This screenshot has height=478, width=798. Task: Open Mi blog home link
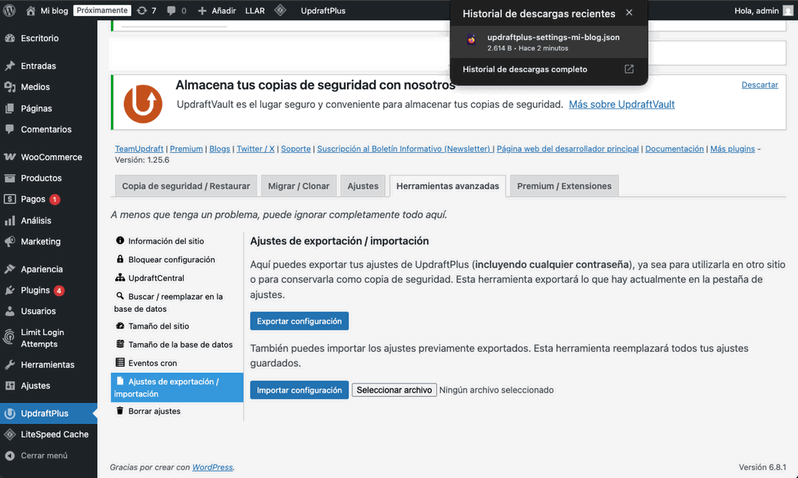(47, 10)
